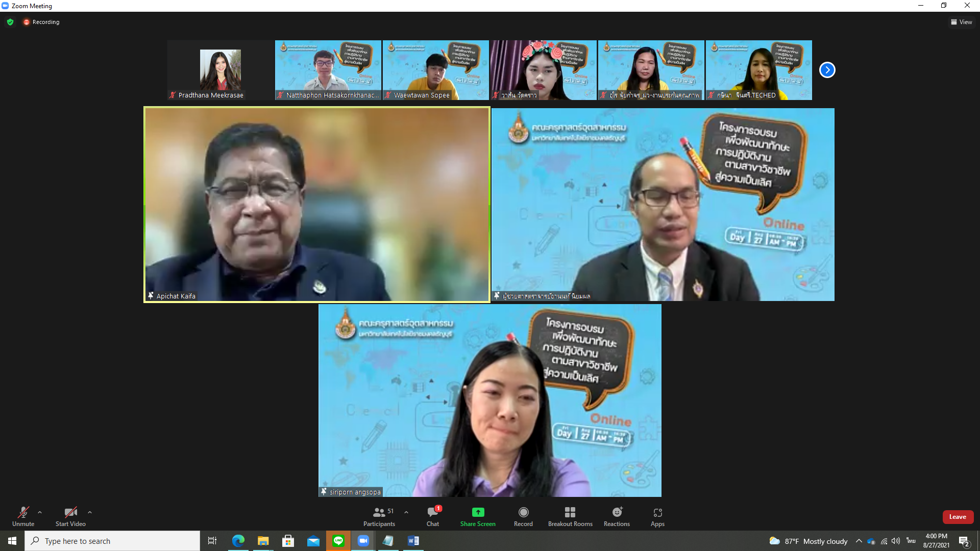
Task: Select Pradthana Meekrasae's thumbnail
Action: pos(220,70)
